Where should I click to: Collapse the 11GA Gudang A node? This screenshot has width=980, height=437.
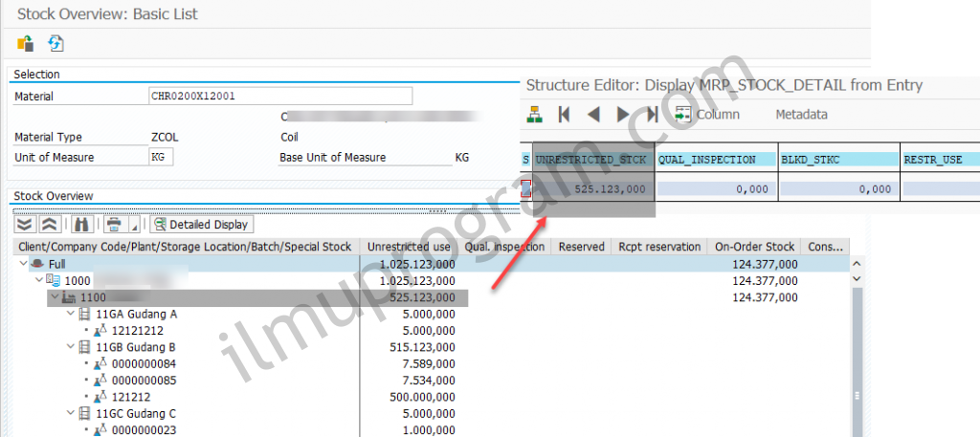tap(69, 315)
